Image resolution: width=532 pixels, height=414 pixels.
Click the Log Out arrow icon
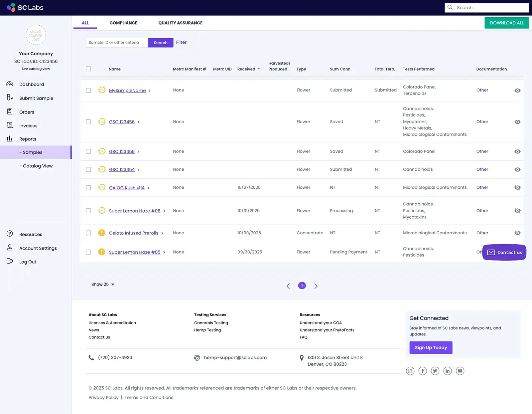(x=10, y=261)
